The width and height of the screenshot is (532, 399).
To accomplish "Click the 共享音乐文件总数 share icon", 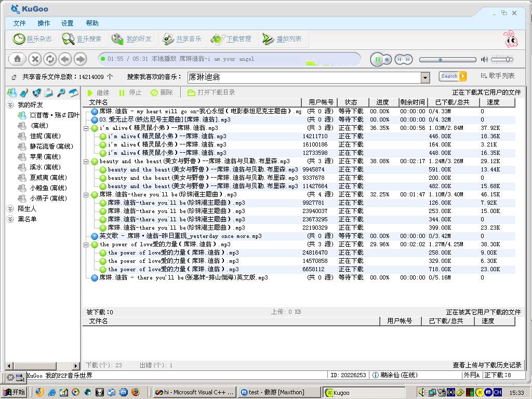I will [x=14, y=77].
